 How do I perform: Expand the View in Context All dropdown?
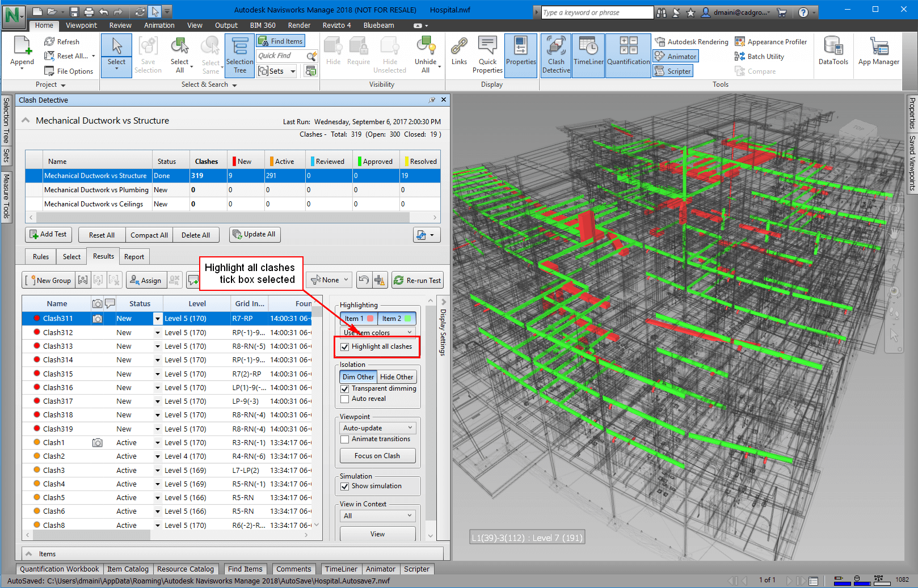click(x=377, y=516)
